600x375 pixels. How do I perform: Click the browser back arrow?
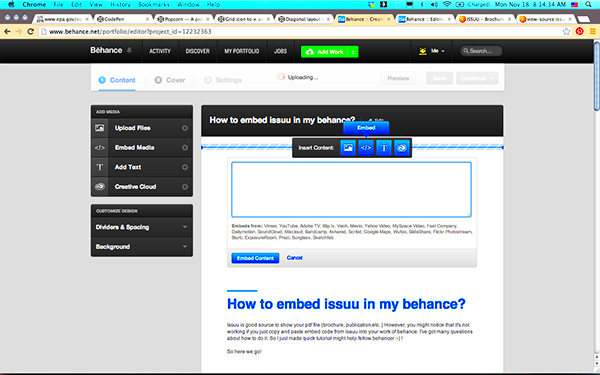tap(7, 31)
